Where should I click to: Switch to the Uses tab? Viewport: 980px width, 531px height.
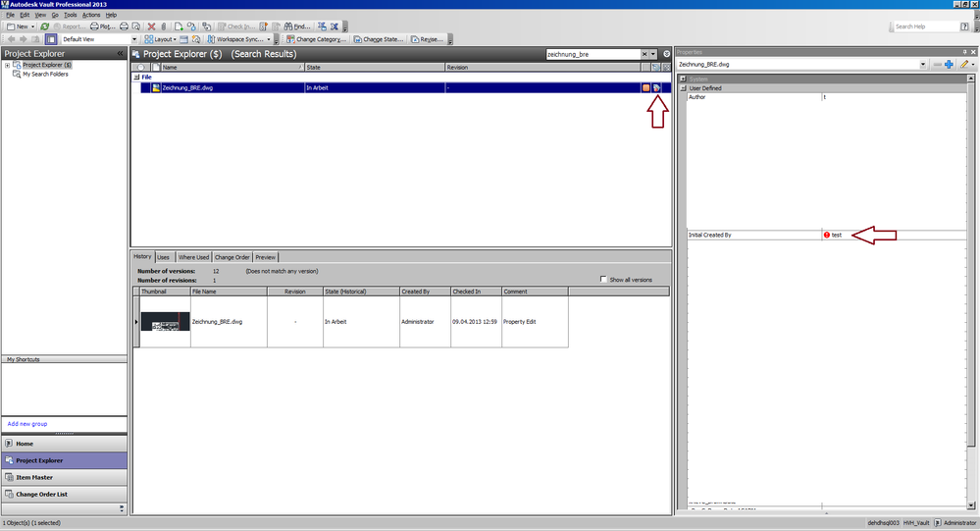(163, 257)
